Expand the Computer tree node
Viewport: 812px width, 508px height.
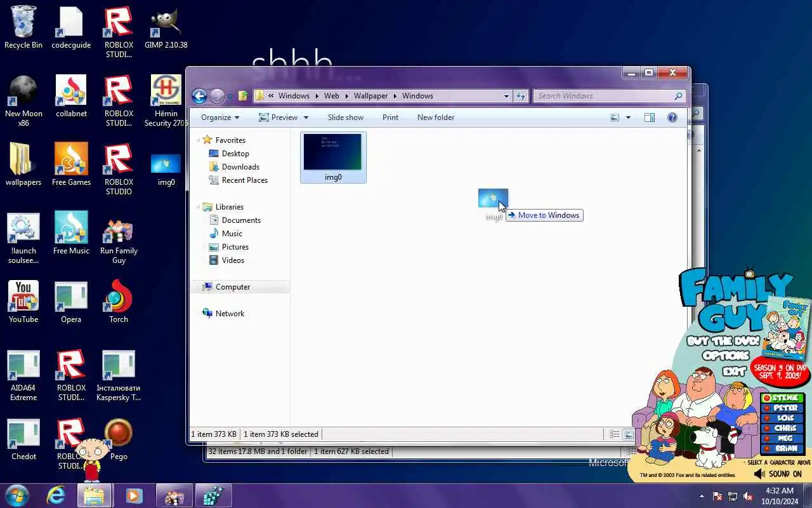click(198, 287)
